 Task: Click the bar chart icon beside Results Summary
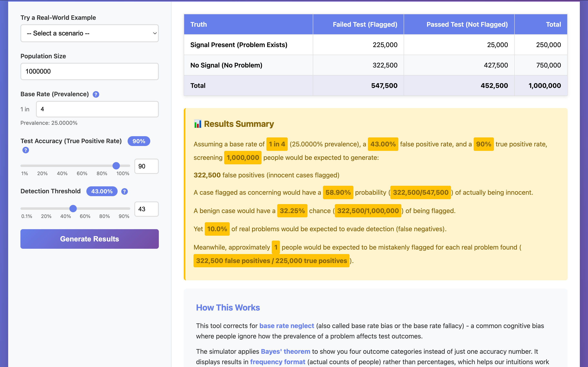click(198, 124)
